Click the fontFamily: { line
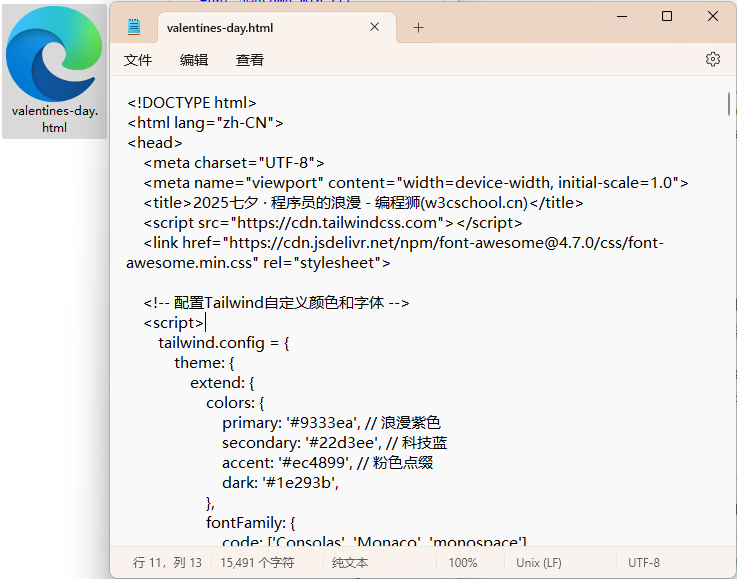 point(251,523)
